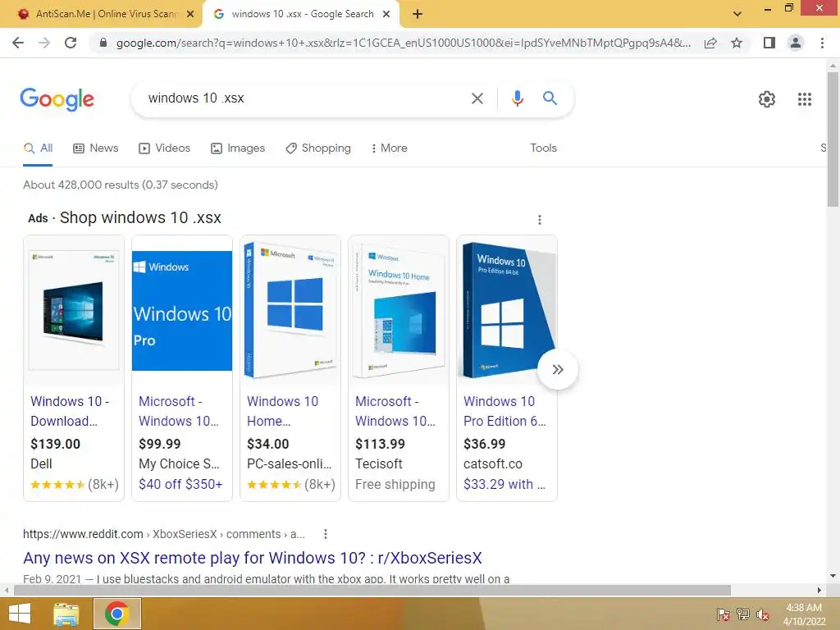Open ads options three-dot menu

pos(540,220)
